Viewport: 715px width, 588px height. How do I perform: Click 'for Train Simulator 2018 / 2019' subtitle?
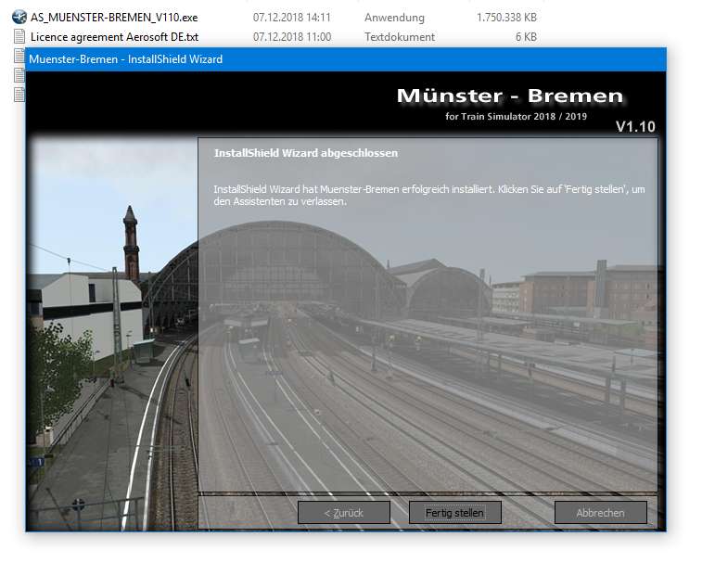coord(517,116)
